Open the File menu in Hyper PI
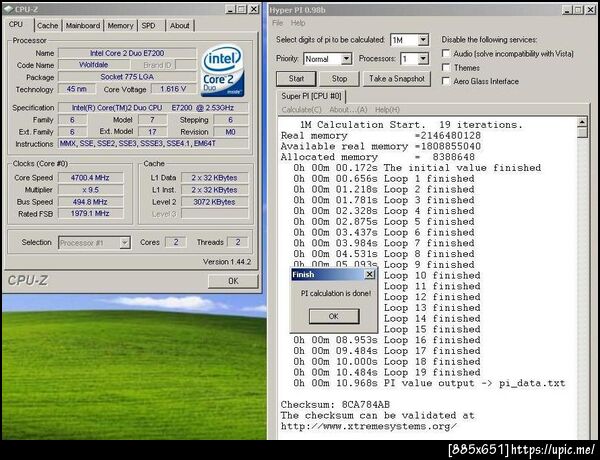This screenshot has width=600, height=460. coord(277,23)
